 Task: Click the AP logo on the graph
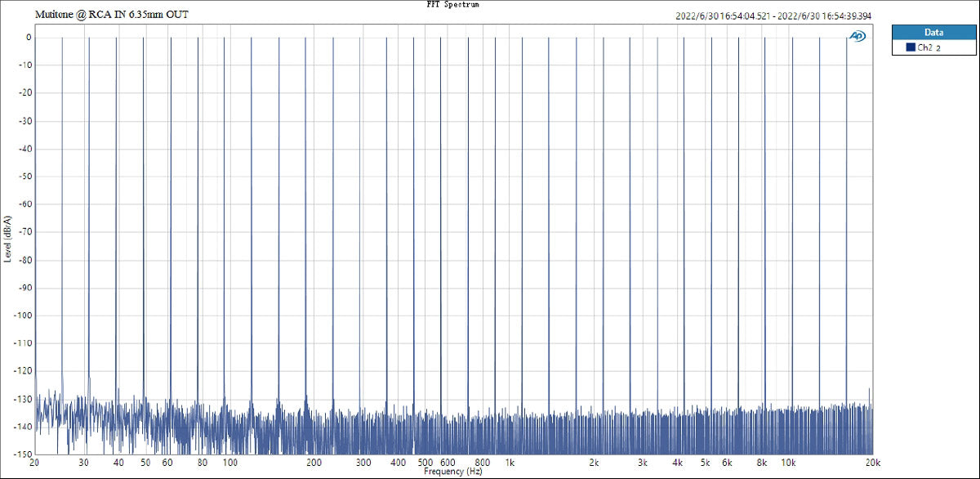pyautogui.click(x=857, y=36)
